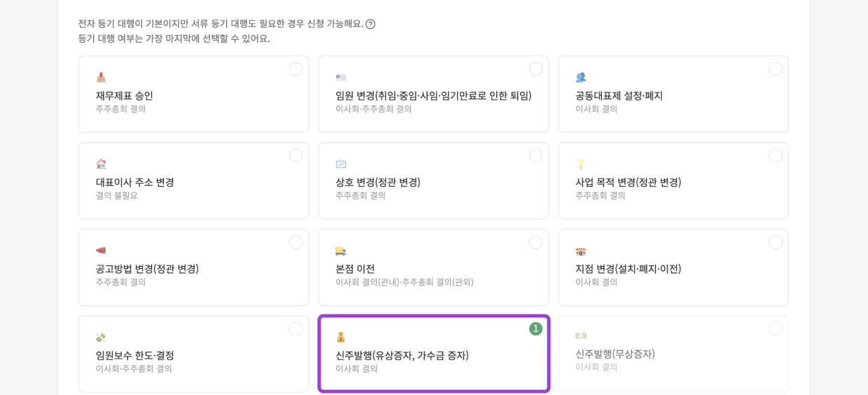Click the 신주발행(무상증자) card

click(x=673, y=354)
